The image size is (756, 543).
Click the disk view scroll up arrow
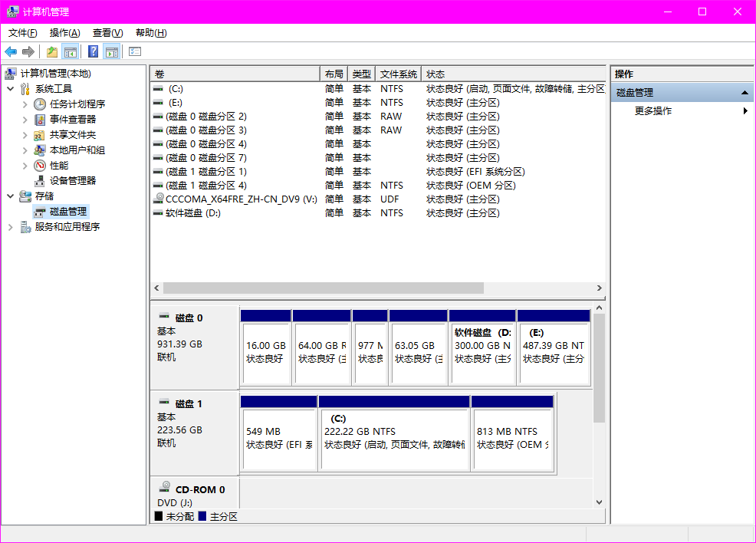pos(600,308)
